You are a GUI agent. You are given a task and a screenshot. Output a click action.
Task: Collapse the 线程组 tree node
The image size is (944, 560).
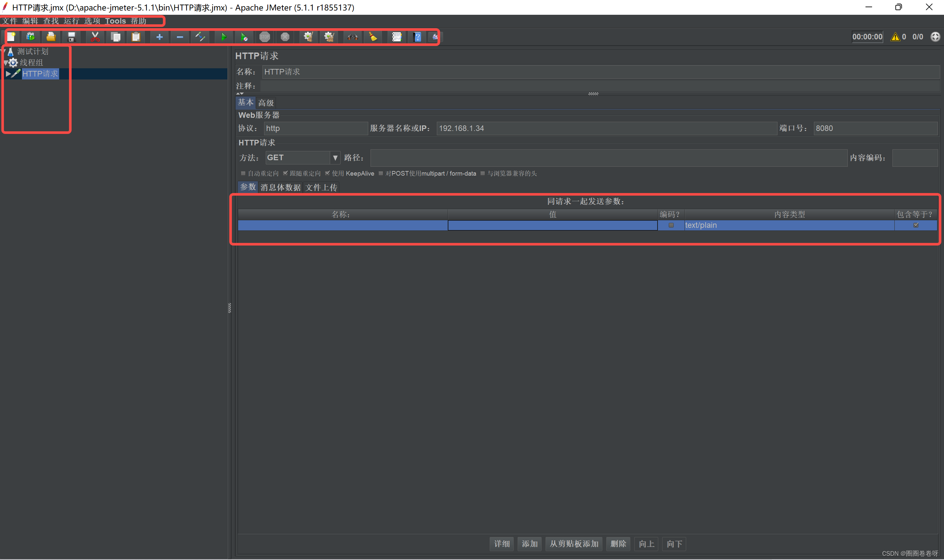6,63
